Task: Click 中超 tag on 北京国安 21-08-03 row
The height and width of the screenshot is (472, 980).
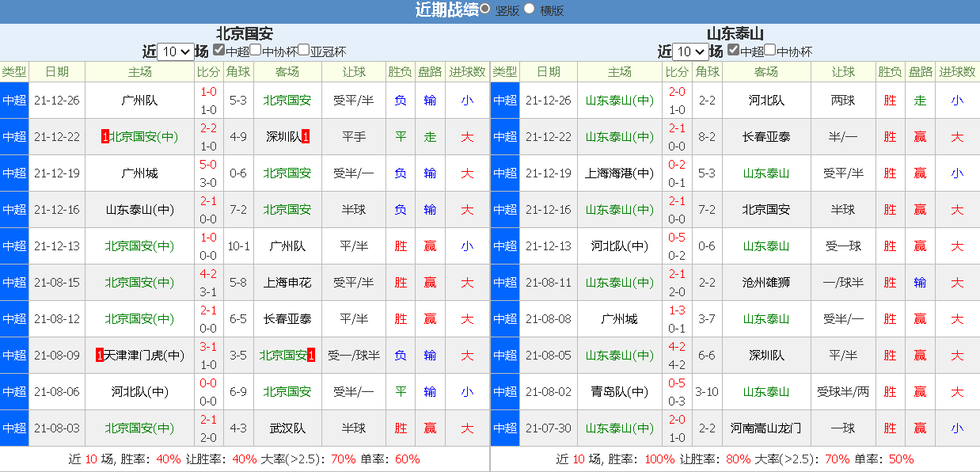Action: (14, 428)
